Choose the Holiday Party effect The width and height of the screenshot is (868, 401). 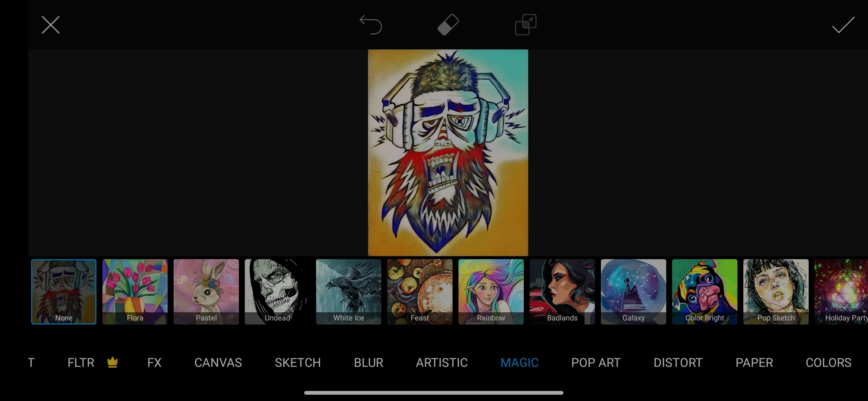841,291
